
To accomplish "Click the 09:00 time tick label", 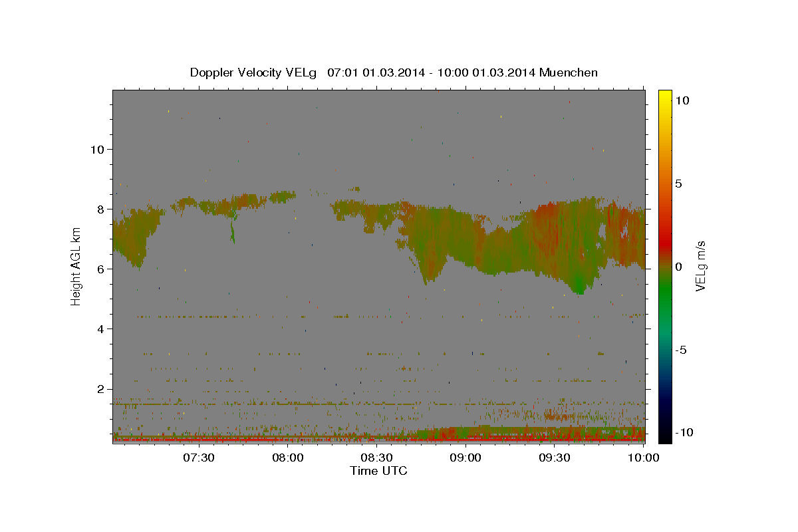I will click(x=465, y=458).
